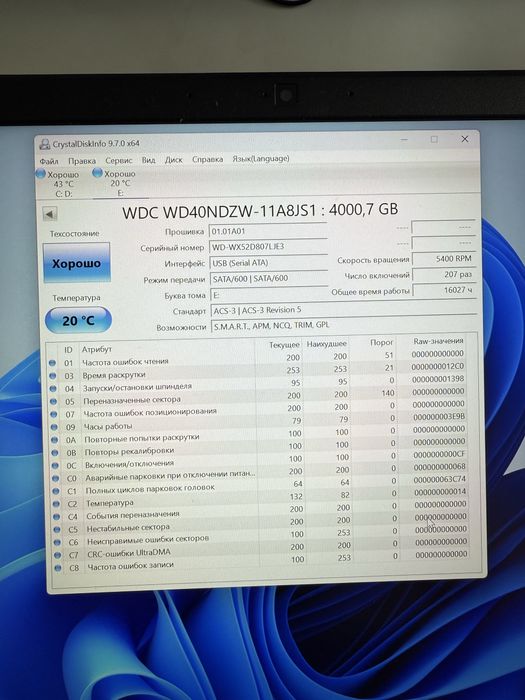Click the Наихудшее column header
Viewport: 525px width, 700px height.
(326, 344)
